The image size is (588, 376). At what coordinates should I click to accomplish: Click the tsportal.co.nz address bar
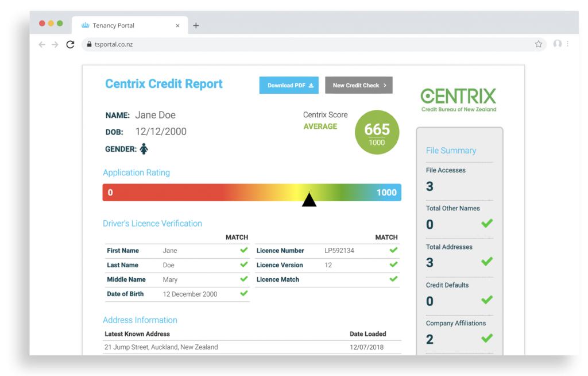pyautogui.click(x=314, y=44)
